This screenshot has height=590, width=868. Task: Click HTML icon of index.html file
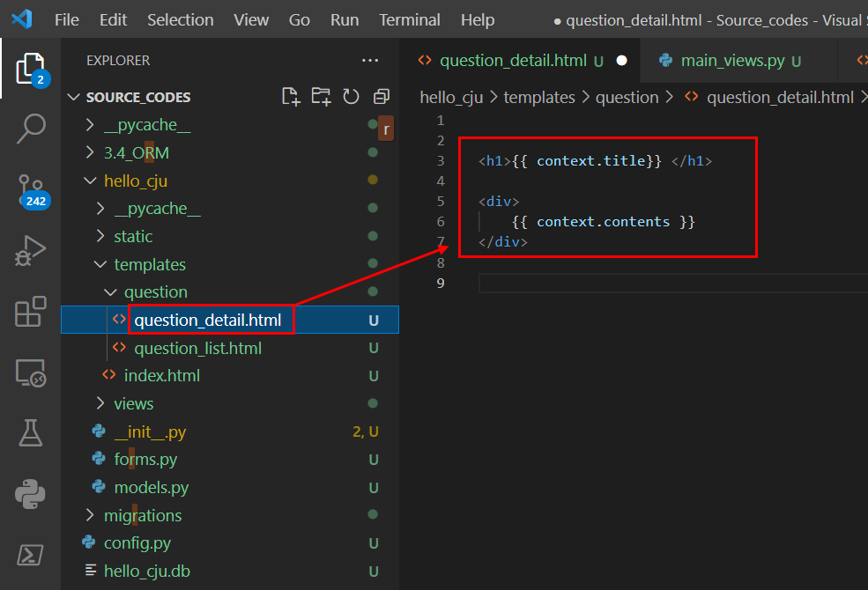coord(109,375)
